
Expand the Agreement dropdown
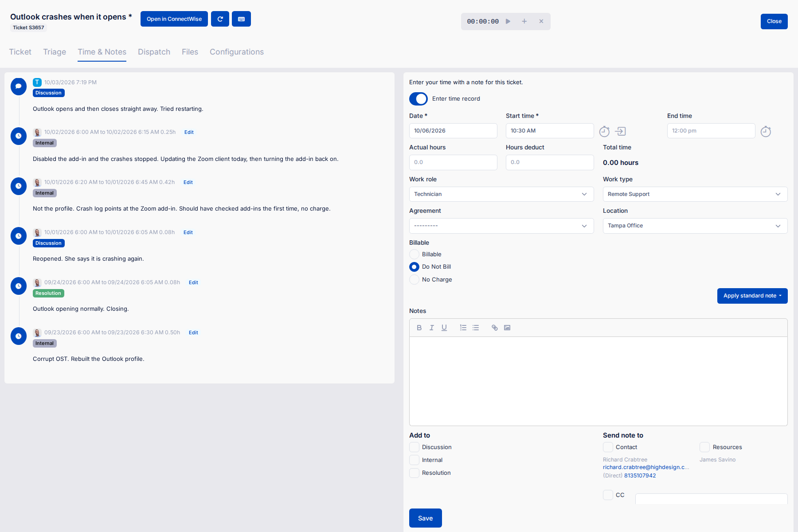[x=501, y=226]
